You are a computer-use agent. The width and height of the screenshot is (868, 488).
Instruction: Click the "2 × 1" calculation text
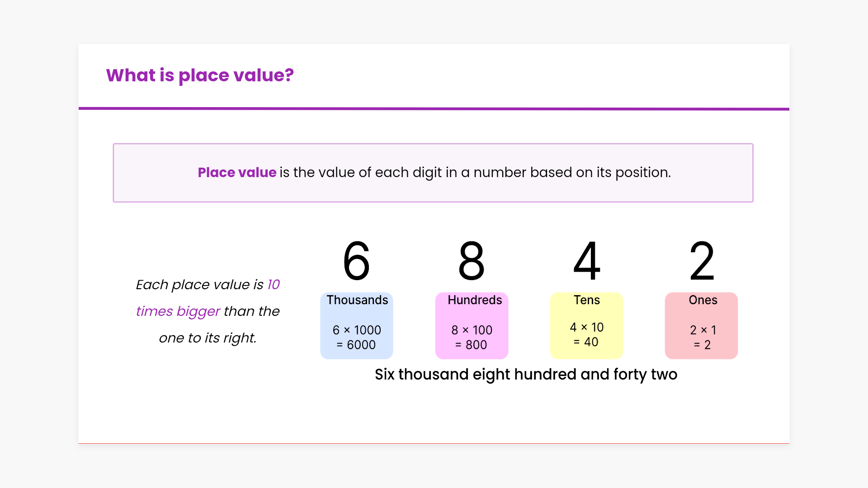click(703, 330)
